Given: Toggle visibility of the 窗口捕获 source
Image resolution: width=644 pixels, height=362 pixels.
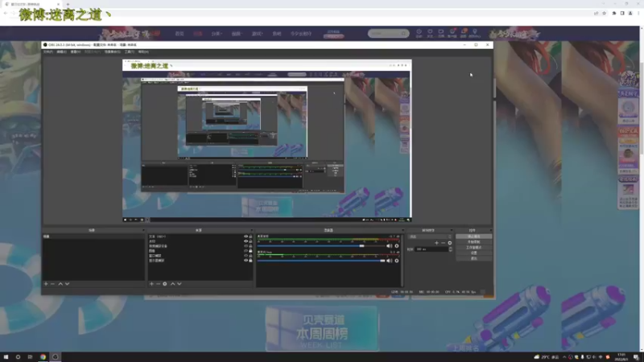Looking at the screenshot, I should pos(246,256).
